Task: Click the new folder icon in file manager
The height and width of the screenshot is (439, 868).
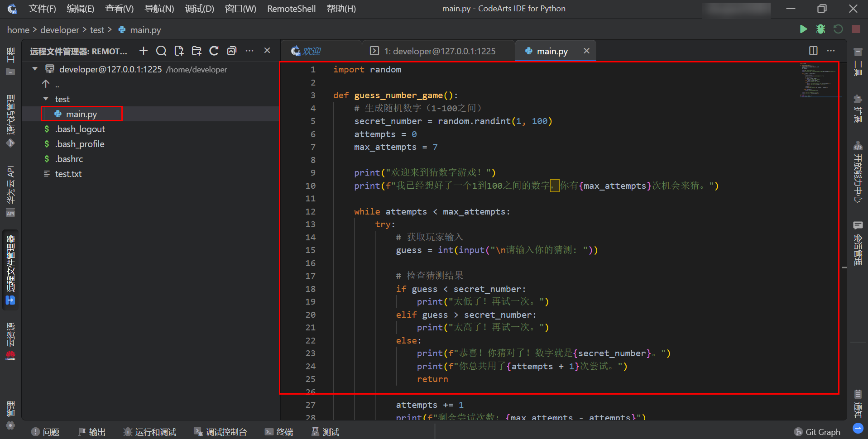Action: (197, 51)
